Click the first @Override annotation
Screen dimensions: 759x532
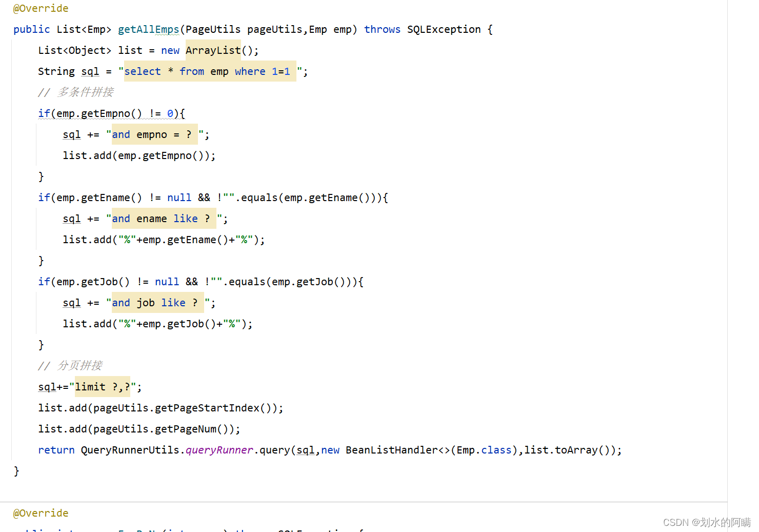click(x=41, y=8)
